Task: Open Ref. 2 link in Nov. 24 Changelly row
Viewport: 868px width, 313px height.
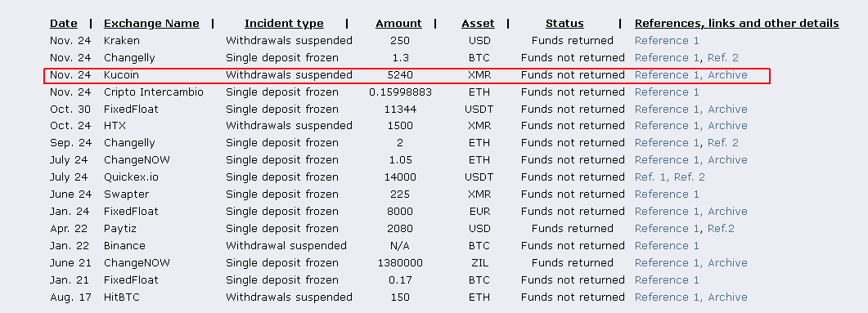Action: pyautogui.click(x=723, y=57)
